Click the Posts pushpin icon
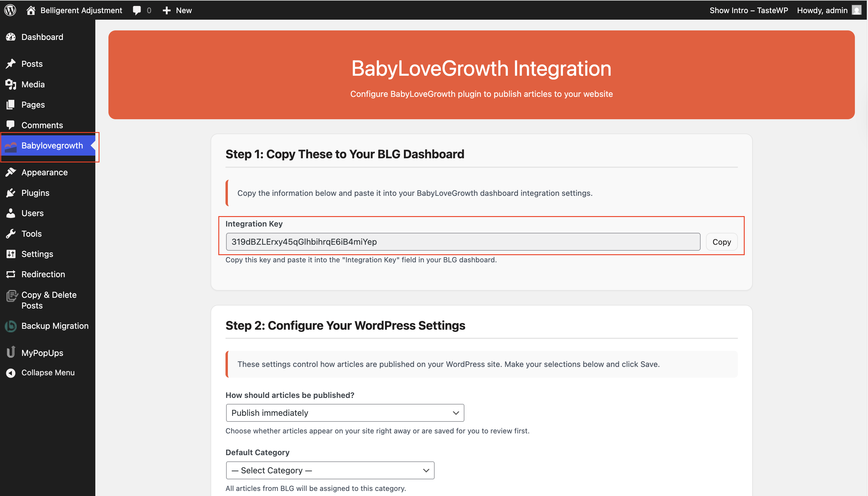This screenshot has width=868, height=496. tap(11, 64)
